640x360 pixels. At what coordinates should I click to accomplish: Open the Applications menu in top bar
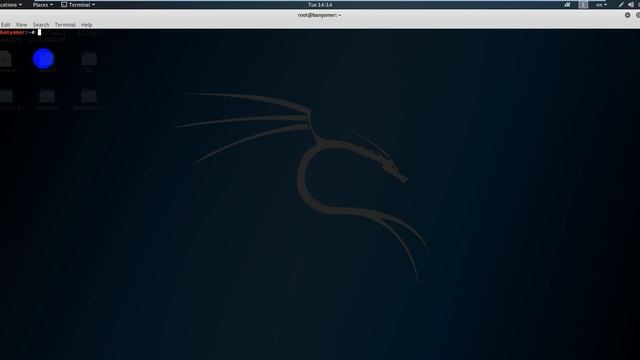11,5
